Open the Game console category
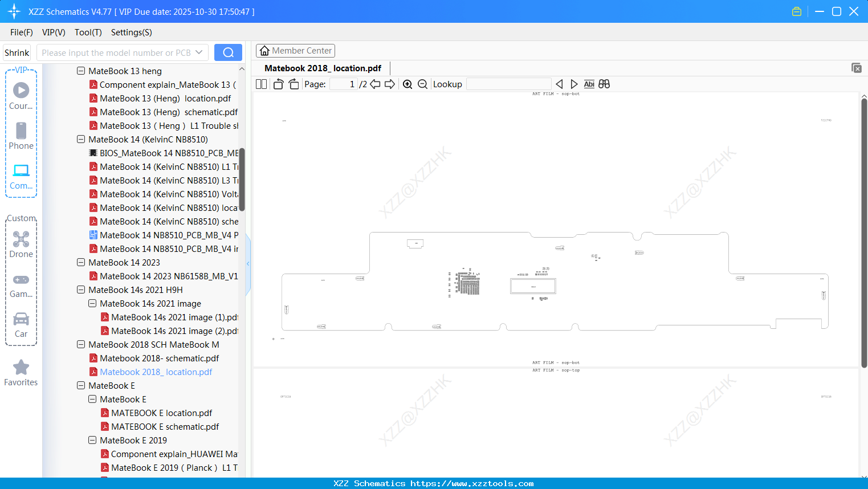The image size is (868, 489). pos(21,285)
